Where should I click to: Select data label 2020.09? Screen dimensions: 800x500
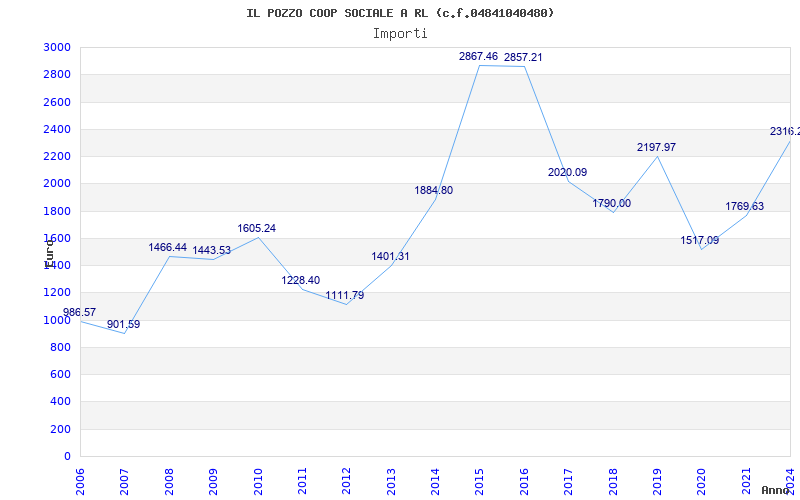(567, 172)
